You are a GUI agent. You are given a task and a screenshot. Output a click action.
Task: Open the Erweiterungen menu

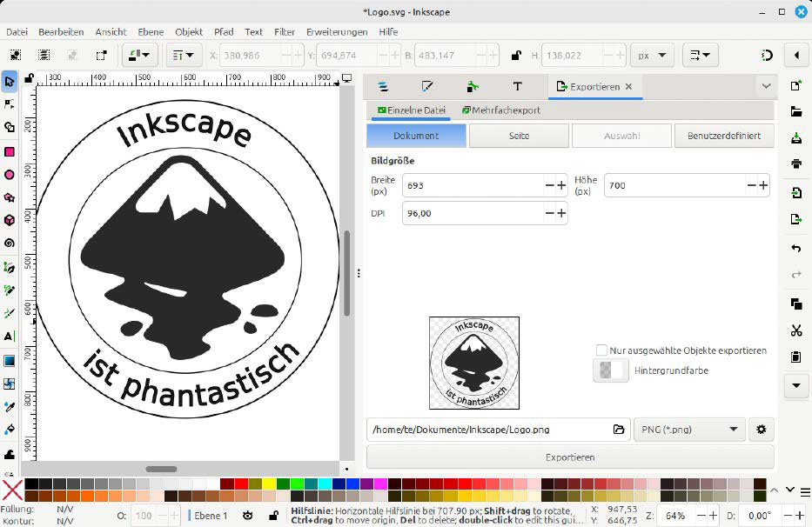(337, 32)
